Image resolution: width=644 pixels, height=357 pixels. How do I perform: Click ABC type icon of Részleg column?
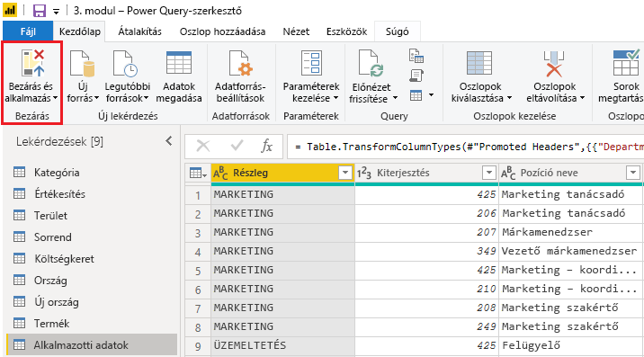point(220,174)
